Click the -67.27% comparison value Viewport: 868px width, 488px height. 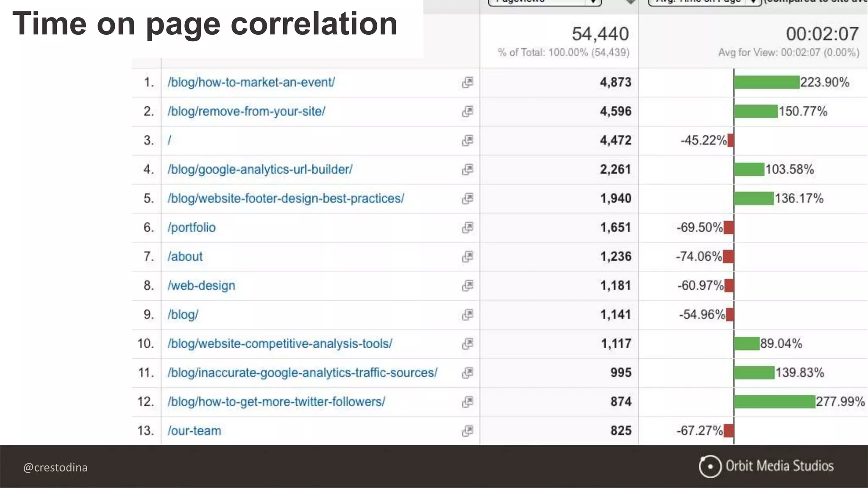(x=699, y=431)
